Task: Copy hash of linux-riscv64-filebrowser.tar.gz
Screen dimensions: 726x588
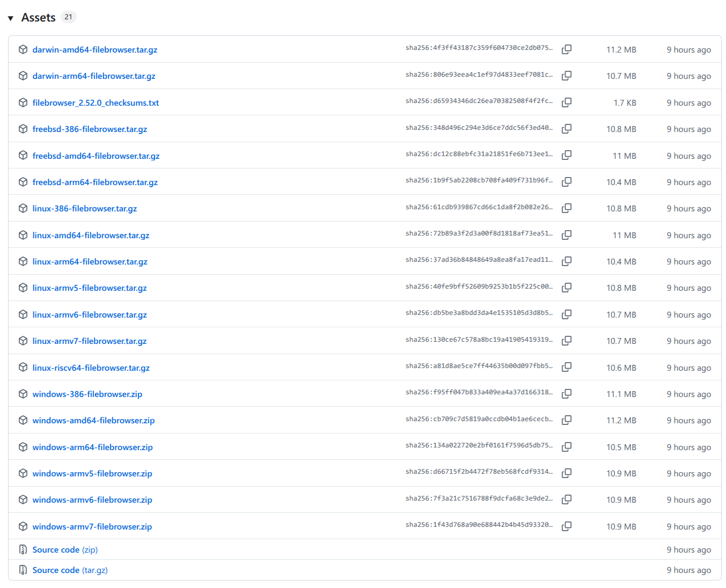Action: click(566, 367)
